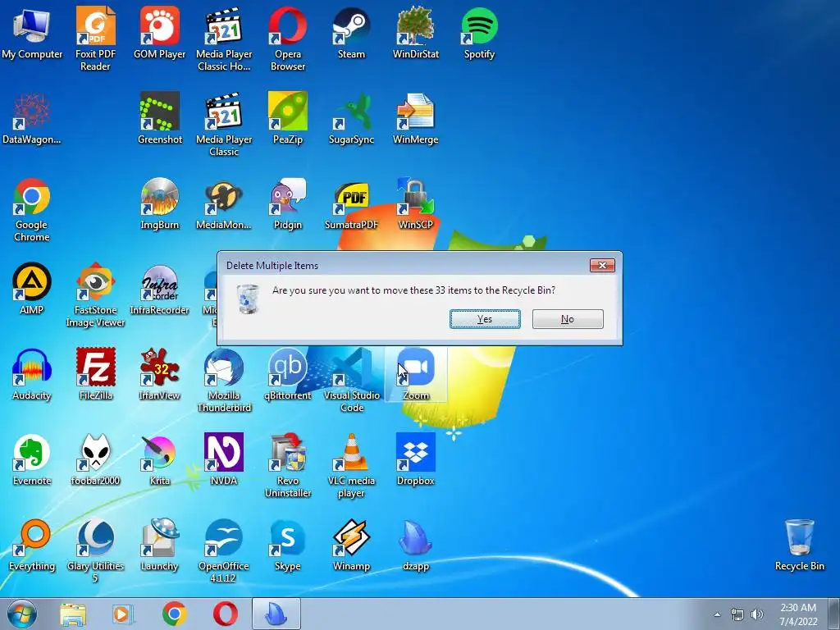This screenshot has height=630, width=840.
Task: Select the Visual Studio Code icon
Action: 351,381
